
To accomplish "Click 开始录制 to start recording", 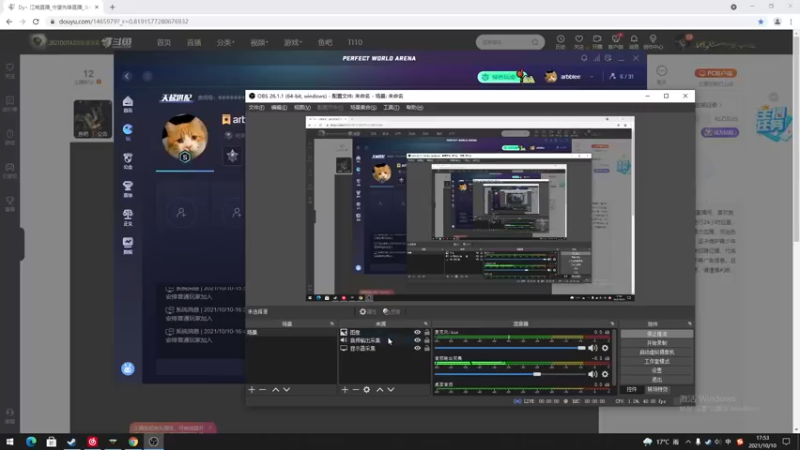I will pos(657,343).
